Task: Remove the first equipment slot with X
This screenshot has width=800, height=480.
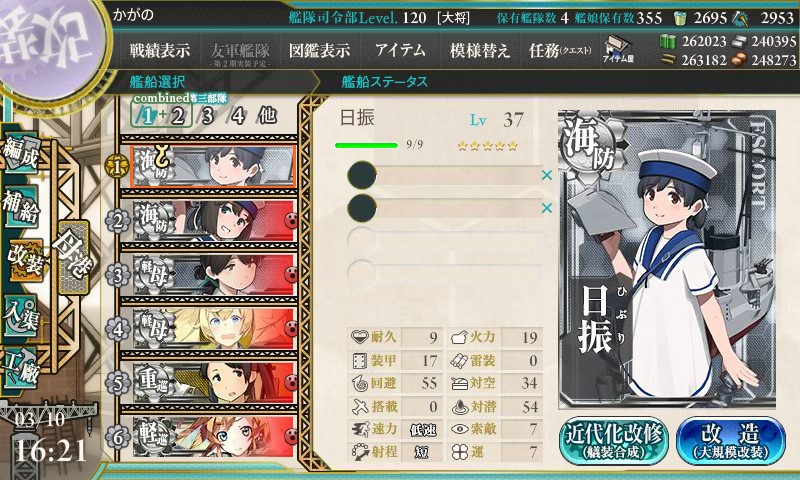Action: click(x=546, y=175)
